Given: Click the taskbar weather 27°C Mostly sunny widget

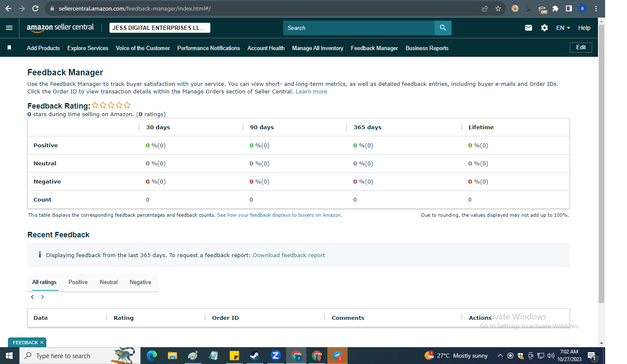Looking at the screenshot, I should click(456, 356).
